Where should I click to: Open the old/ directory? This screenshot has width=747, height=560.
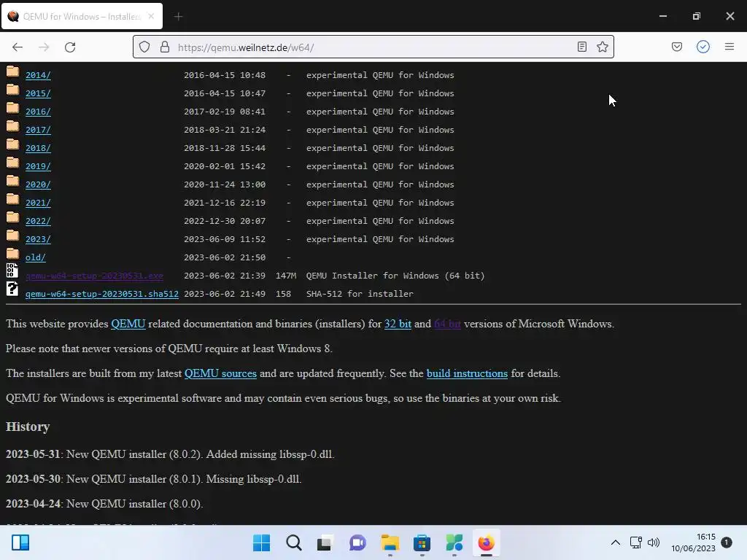click(x=36, y=257)
